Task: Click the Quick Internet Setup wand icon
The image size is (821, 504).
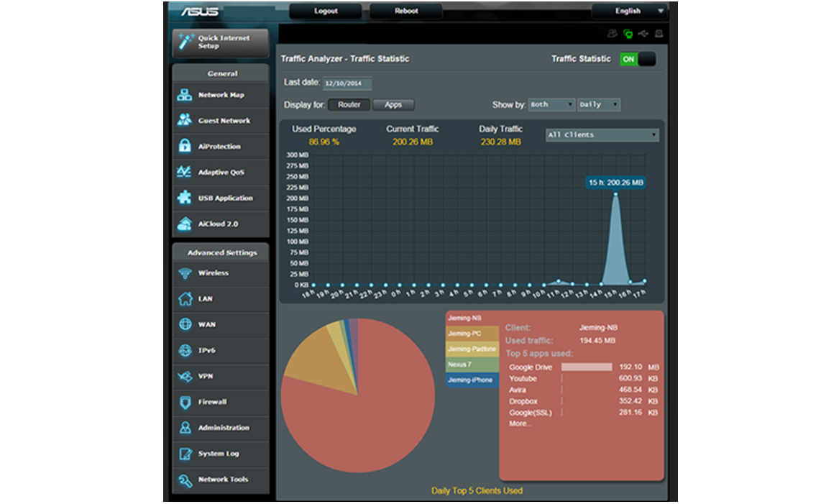Action: (x=185, y=42)
